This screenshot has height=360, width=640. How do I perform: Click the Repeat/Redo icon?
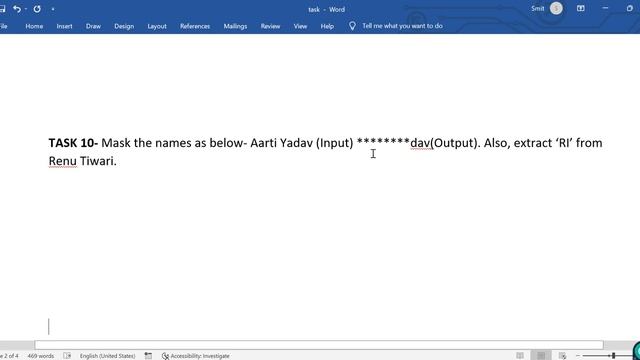click(37, 9)
